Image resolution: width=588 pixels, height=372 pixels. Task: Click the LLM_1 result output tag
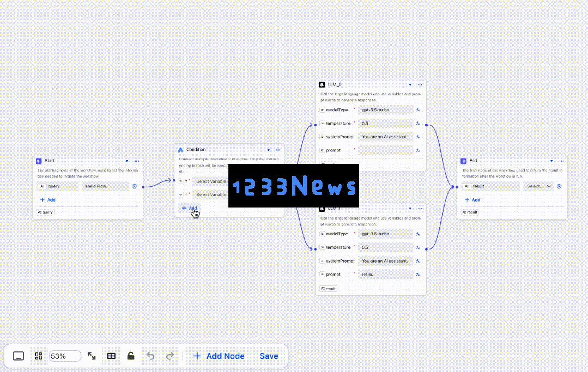(x=328, y=289)
